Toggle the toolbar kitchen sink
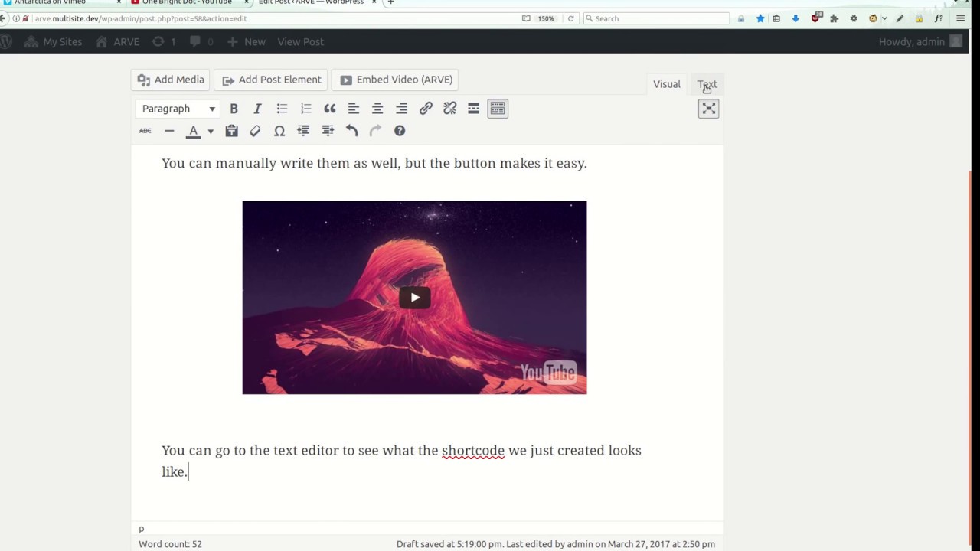This screenshot has width=980, height=551. click(x=498, y=109)
